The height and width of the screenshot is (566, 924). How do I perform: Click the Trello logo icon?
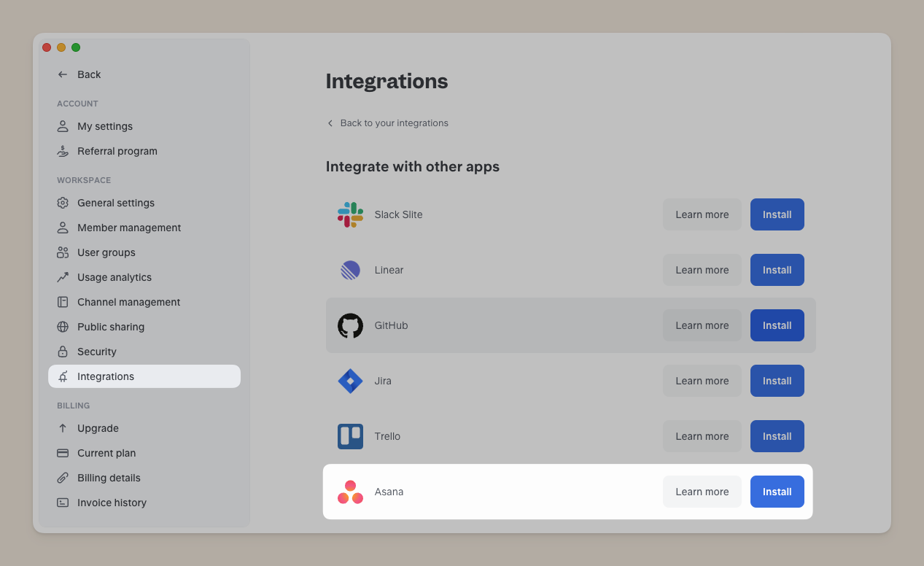350,436
